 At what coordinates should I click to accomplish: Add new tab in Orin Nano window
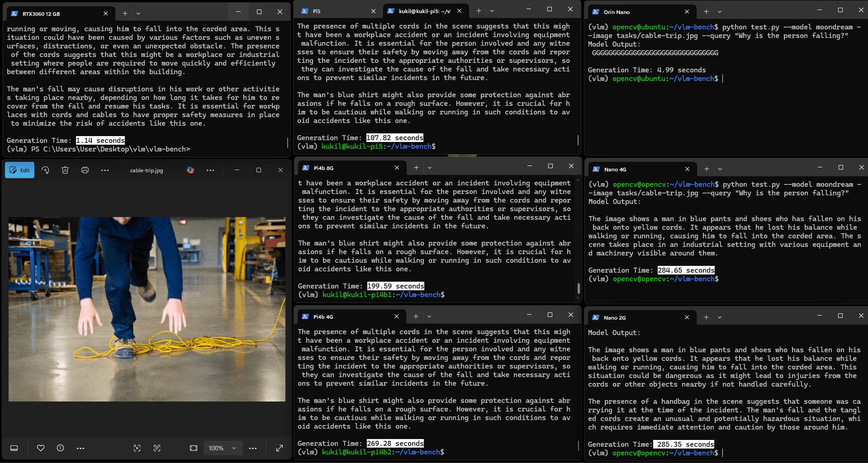pyautogui.click(x=706, y=12)
